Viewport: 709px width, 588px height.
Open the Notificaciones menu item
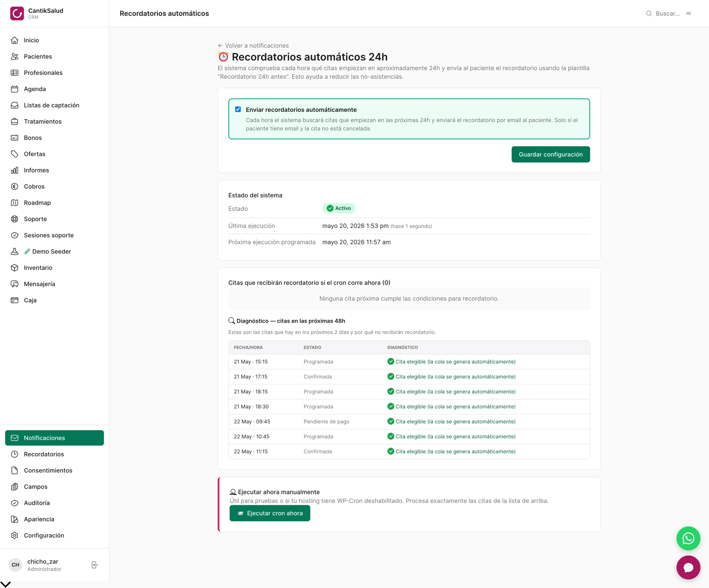(54, 438)
